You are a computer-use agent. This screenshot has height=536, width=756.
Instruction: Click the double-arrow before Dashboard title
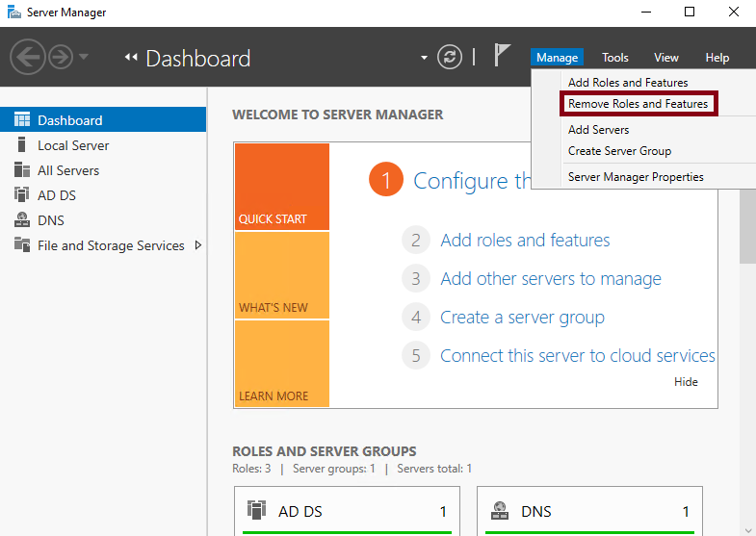[131, 57]
